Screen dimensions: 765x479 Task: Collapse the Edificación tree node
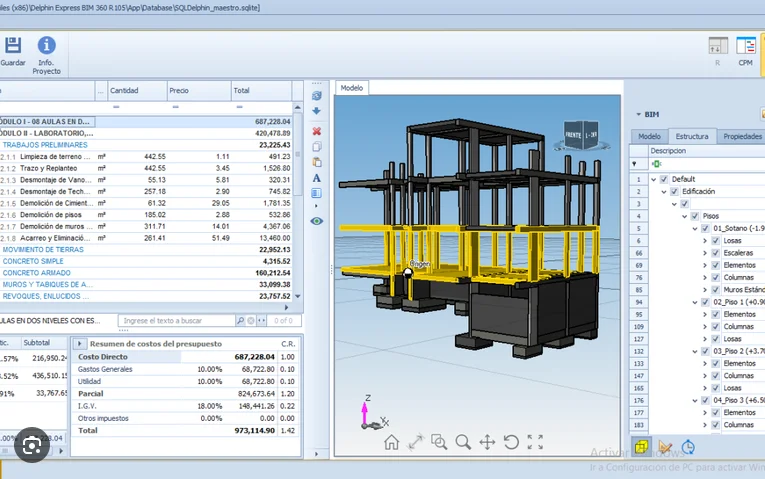tap(664, 192)
